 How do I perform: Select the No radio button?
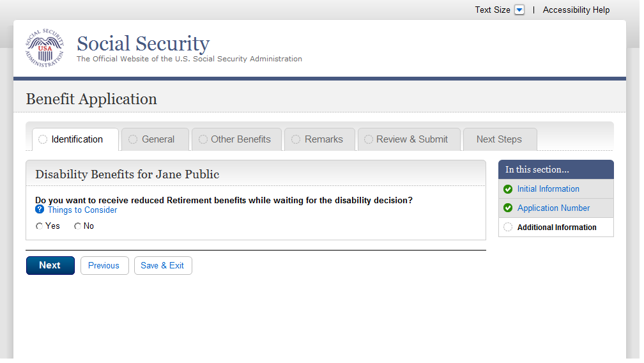(x=77, y=226)
